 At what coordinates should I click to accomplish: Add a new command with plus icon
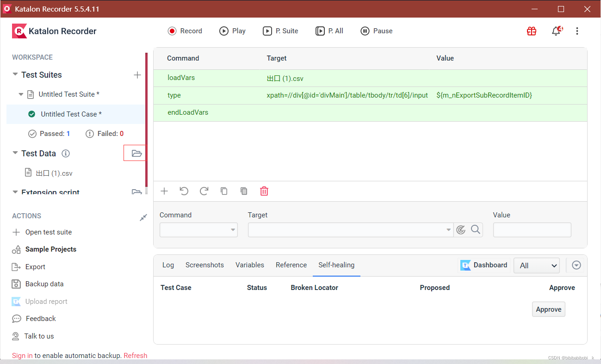point(164,191)
